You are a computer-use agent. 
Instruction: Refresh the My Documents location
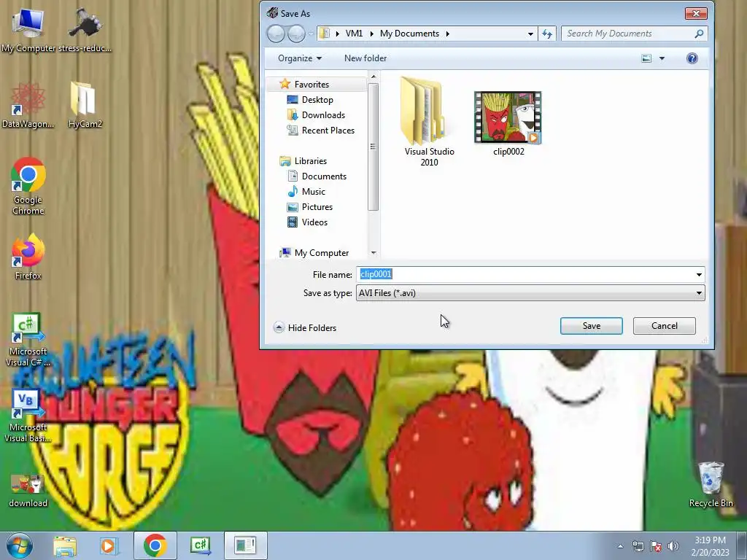547,34
